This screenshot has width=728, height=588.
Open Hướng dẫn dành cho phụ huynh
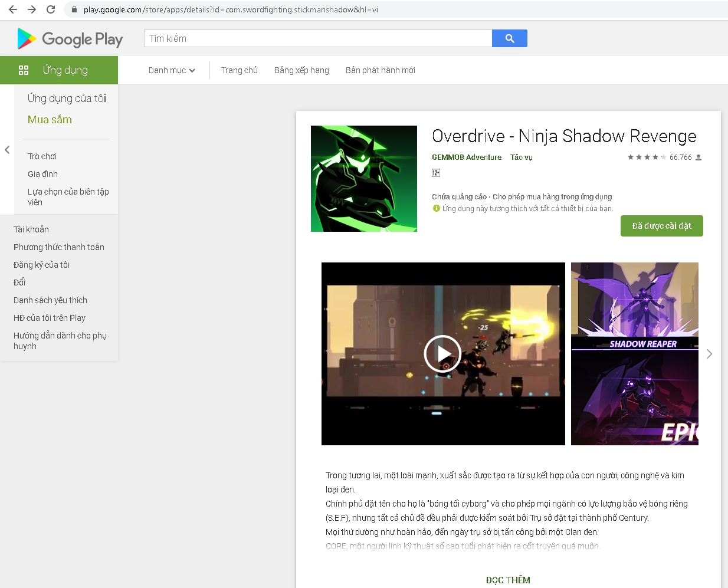coord(60,341)
